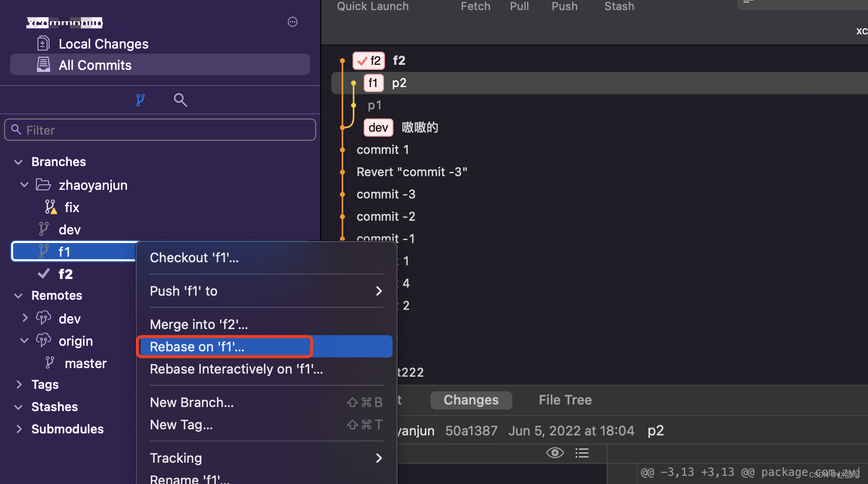Switch to the branch view icon
Screen dimensions: 868x484
140,100
